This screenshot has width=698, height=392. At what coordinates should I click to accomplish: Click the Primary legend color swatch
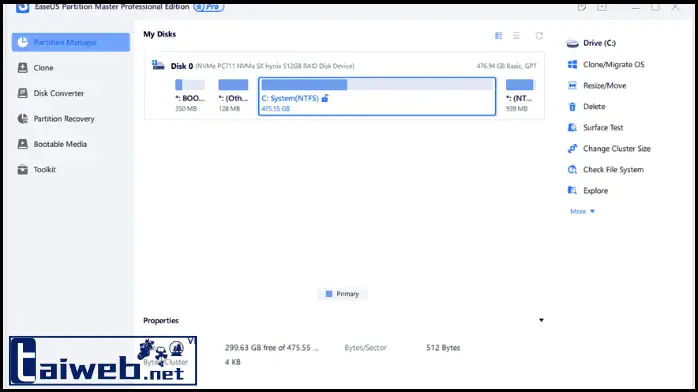coord(329,294)
